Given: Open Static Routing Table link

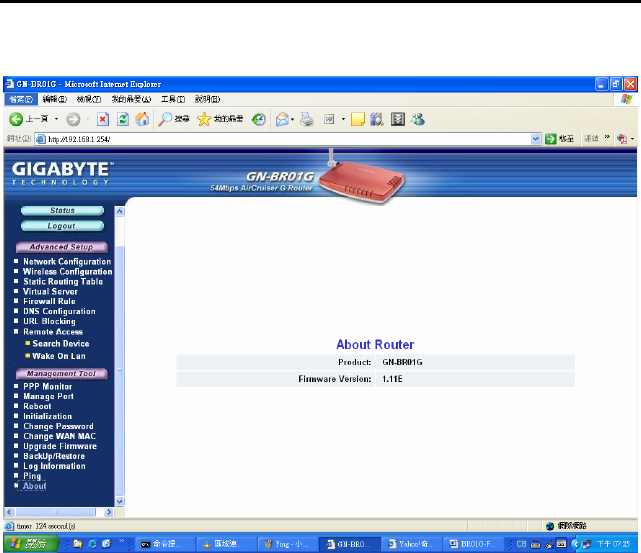Looking at the screenshot, I should [x=63, y=282].
